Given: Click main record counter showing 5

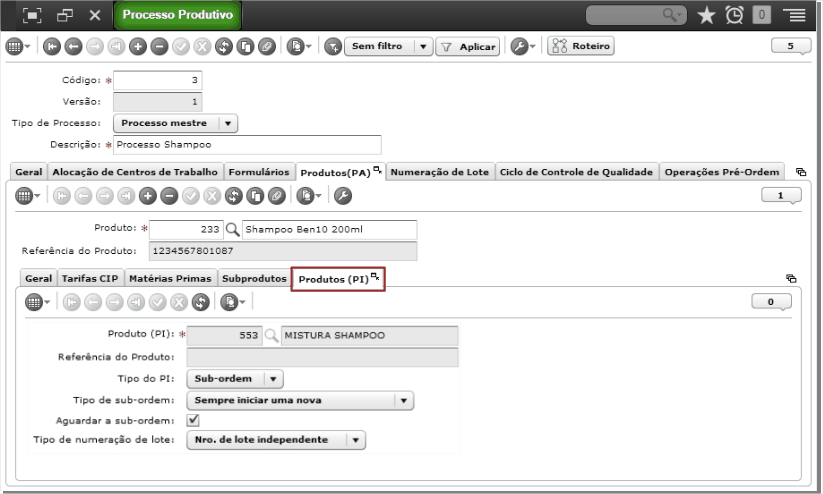Looking at the screenshot, I should (x=791, y=46).
